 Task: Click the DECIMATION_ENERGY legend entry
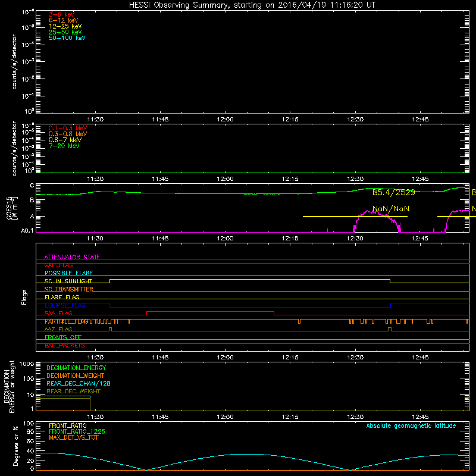click(76, 368)
